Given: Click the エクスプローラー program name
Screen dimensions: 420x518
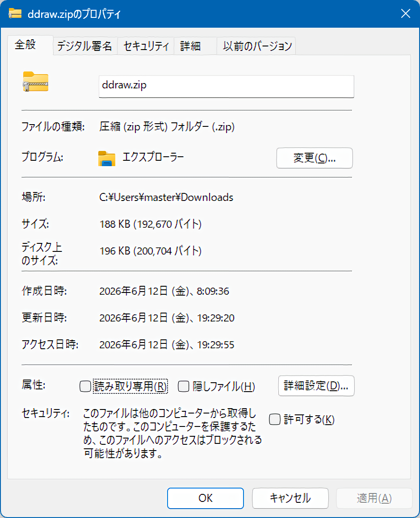Looking at the screenshot, I should point(153,157).
